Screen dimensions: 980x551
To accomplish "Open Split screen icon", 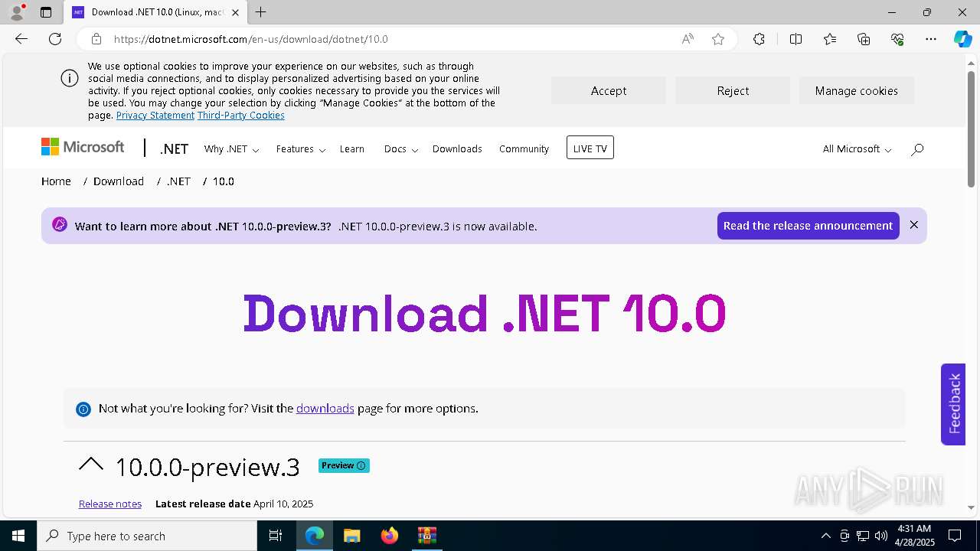I will [795, 39].
